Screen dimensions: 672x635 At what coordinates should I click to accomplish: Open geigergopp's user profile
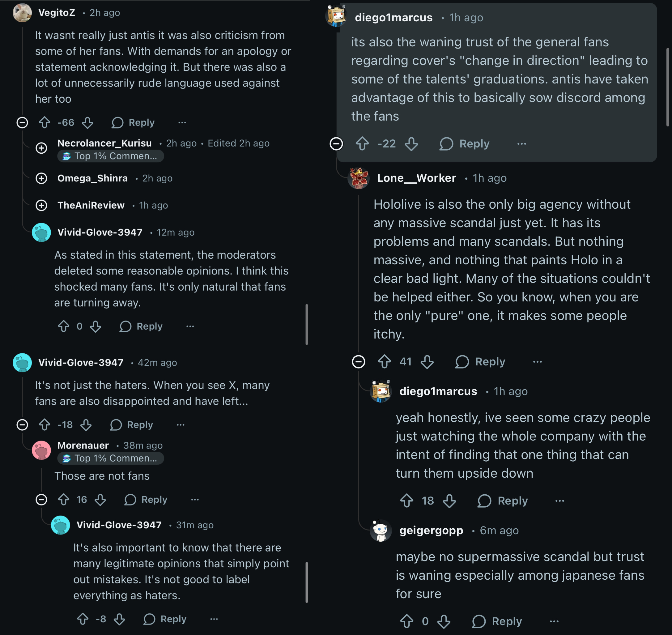(x=431, y=531)
